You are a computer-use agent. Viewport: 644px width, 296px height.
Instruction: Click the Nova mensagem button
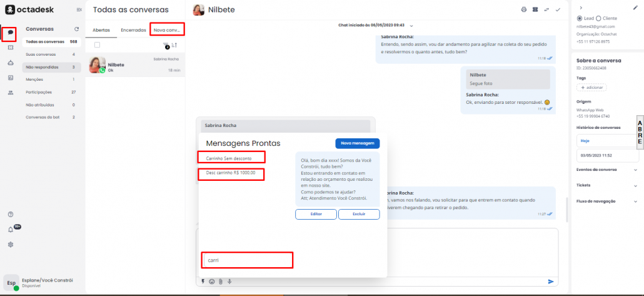click(357, 143)
